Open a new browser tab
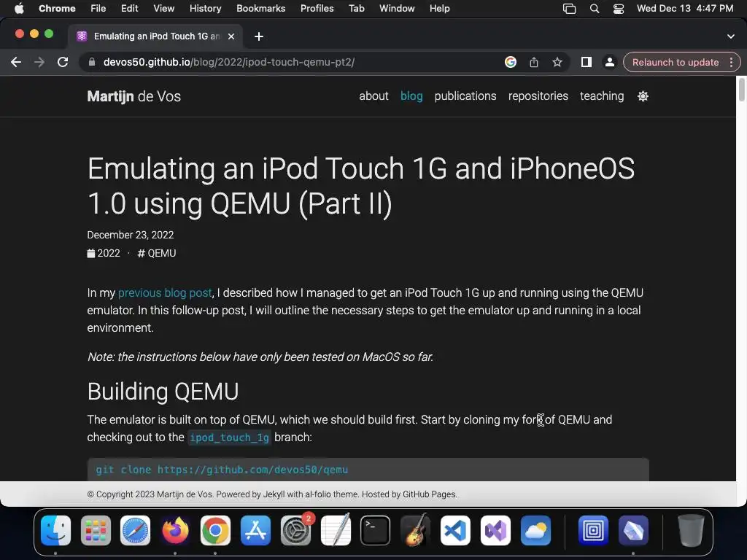Image resolution: width=747 pixels, height=560 pixels. click(x=259, y=36)
